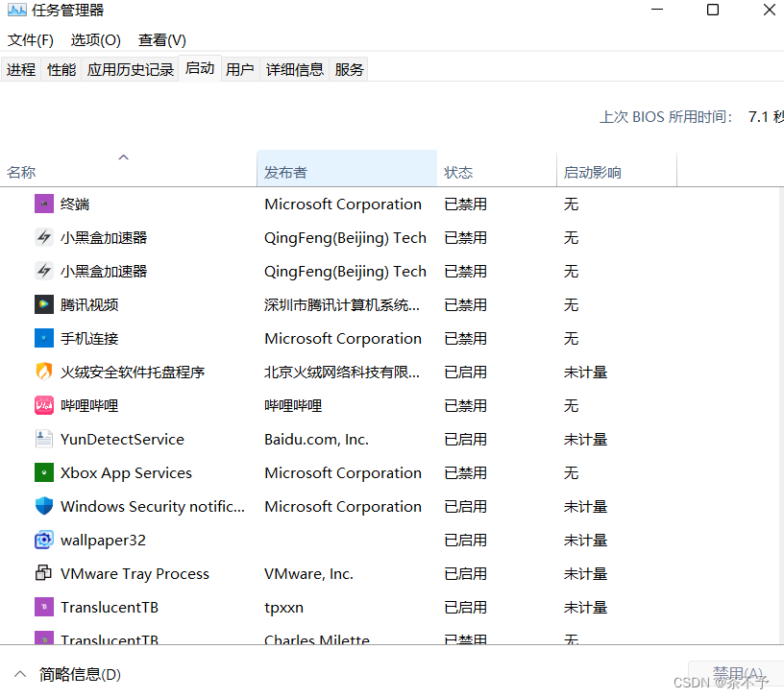Click the 禁用(A) button

click(737, 674)
